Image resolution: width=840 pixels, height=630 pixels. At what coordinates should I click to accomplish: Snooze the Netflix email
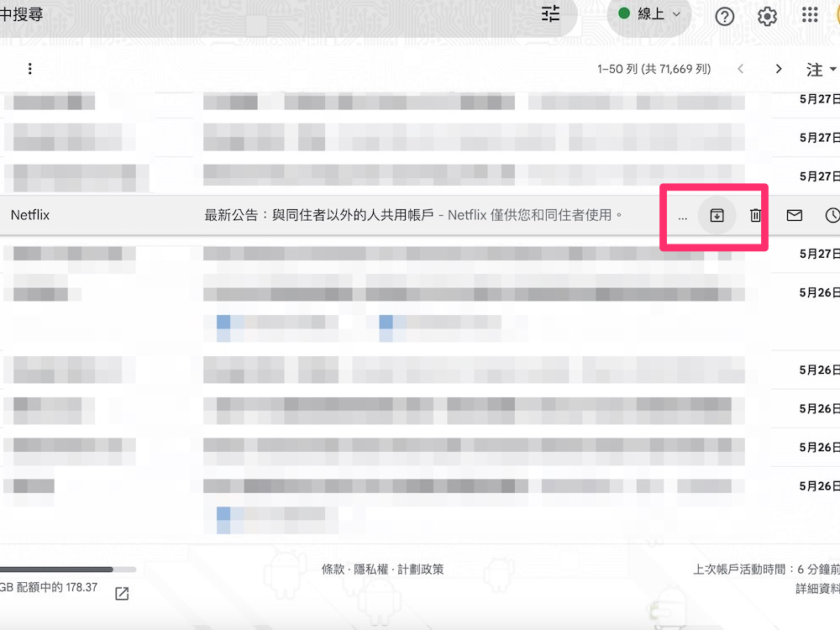click(832, 215)
